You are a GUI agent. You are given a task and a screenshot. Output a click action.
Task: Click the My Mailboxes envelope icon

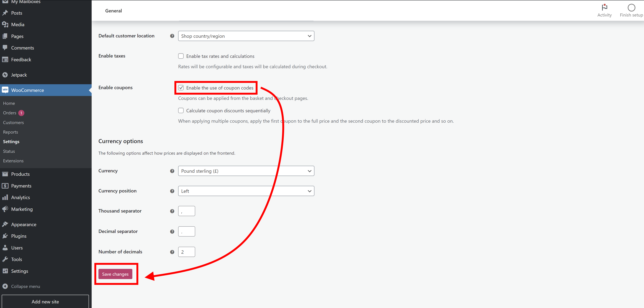click(5, 2)
